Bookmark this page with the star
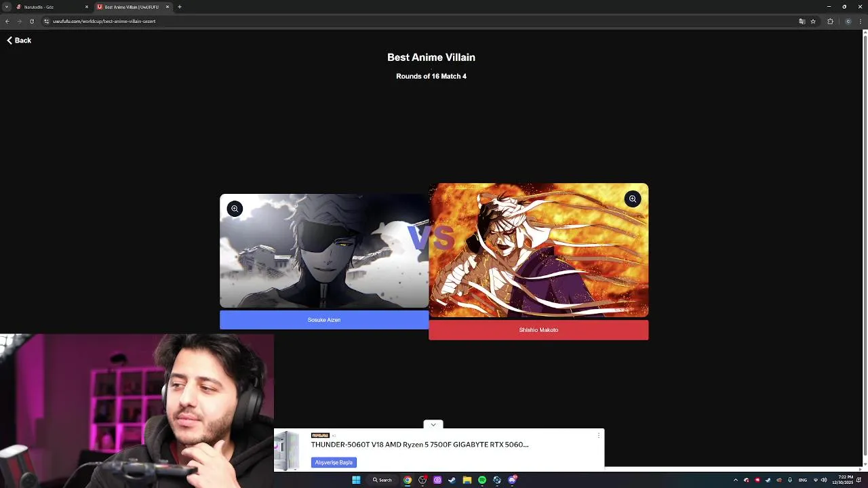The height and width of the screenshot is (488, 868). (813, 21)
